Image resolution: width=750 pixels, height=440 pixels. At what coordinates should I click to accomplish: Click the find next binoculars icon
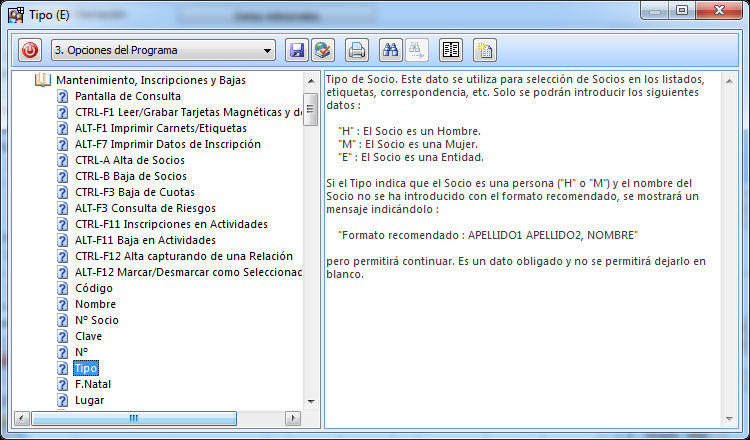click(417, 49)
